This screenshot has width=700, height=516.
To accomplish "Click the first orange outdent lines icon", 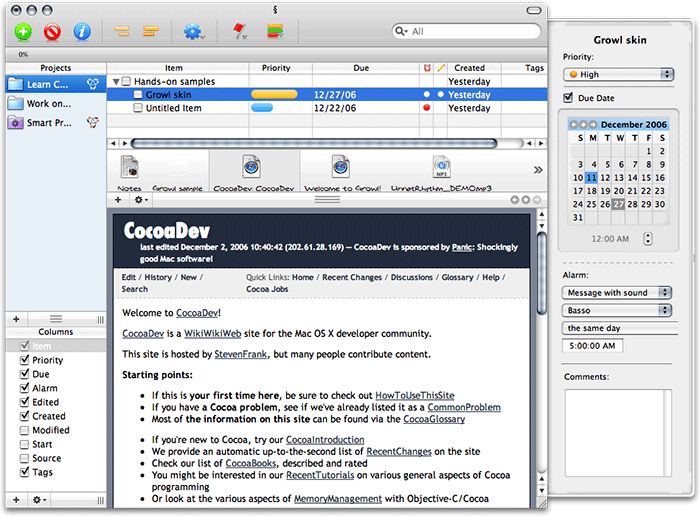I will point(122,31).
